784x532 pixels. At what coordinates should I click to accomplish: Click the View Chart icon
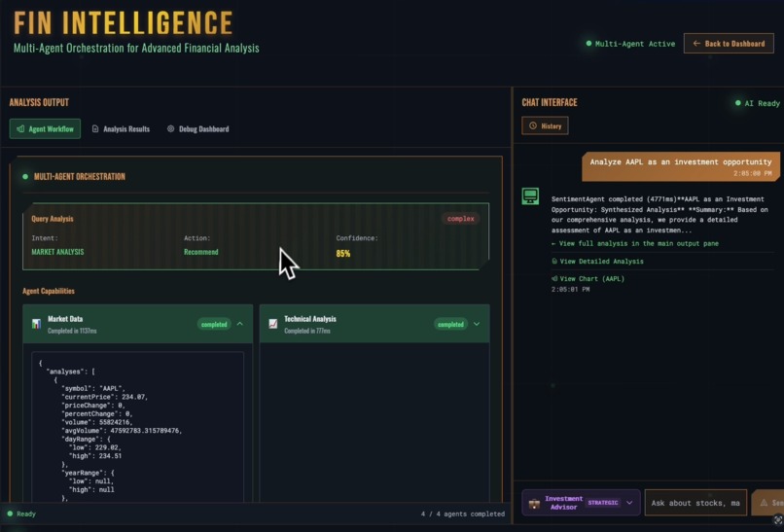(x=554, y=278)
